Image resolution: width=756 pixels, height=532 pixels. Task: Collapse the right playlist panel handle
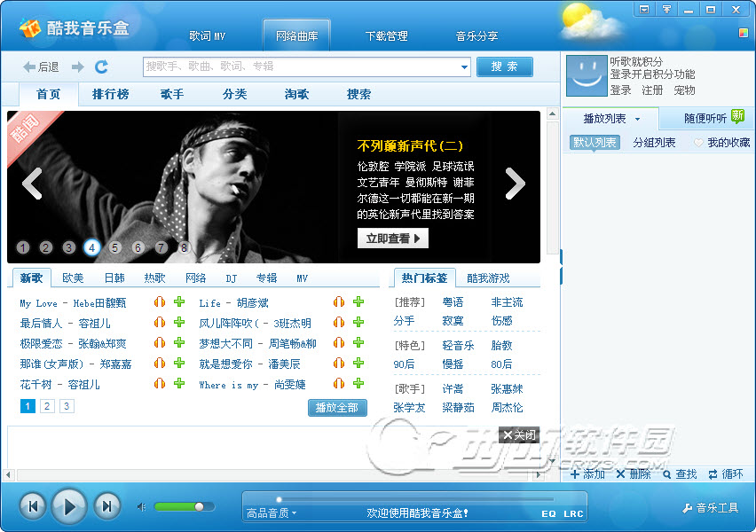(x=561, y=267)
